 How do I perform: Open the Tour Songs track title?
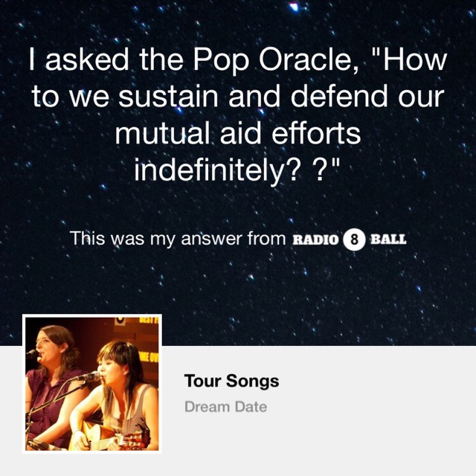(x=231, y=382)
